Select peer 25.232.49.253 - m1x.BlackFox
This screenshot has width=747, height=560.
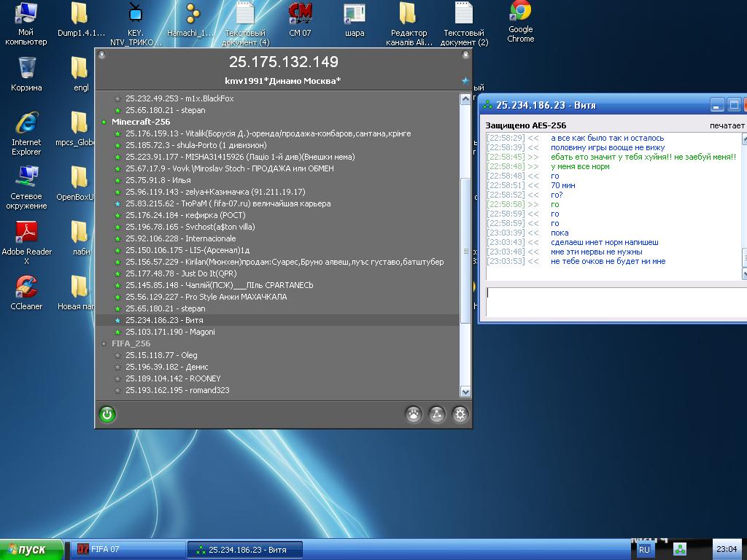click(179, 98)
